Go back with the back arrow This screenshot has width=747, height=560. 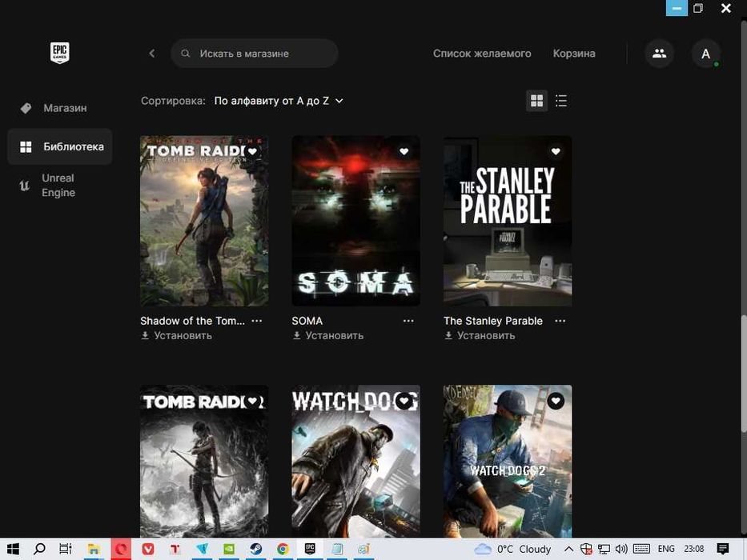[x=152, y=54]
